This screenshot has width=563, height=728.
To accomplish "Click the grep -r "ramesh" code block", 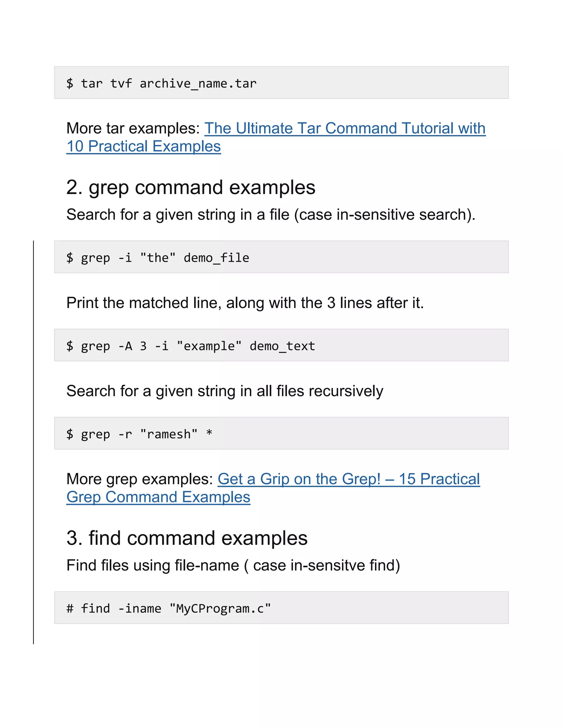I will pos(281,433).
